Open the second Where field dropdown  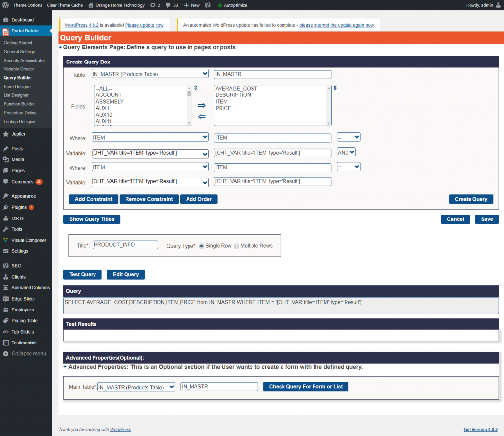click(x=150, y=167)
